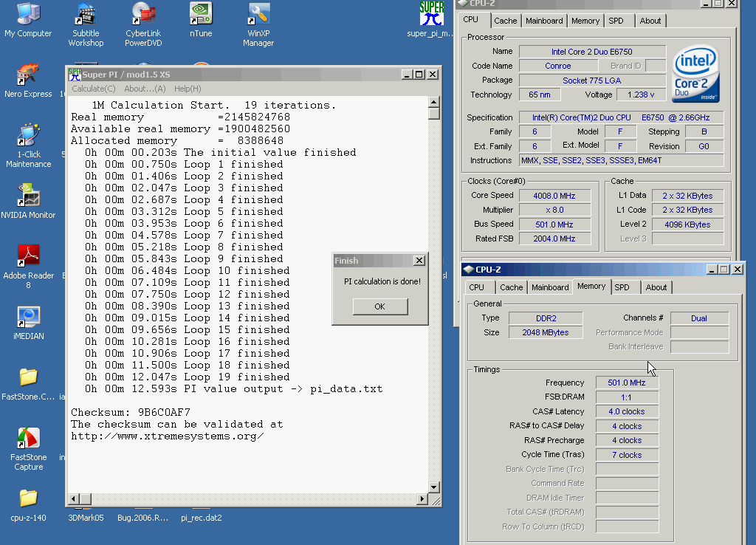Click the Super PI vertical scrollbar up arrow
The image size is (756, 545).
tap(434, 101)
